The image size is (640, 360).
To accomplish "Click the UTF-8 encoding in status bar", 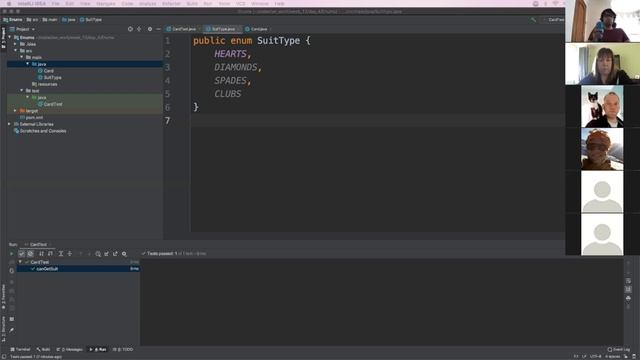I will [596, 356].
